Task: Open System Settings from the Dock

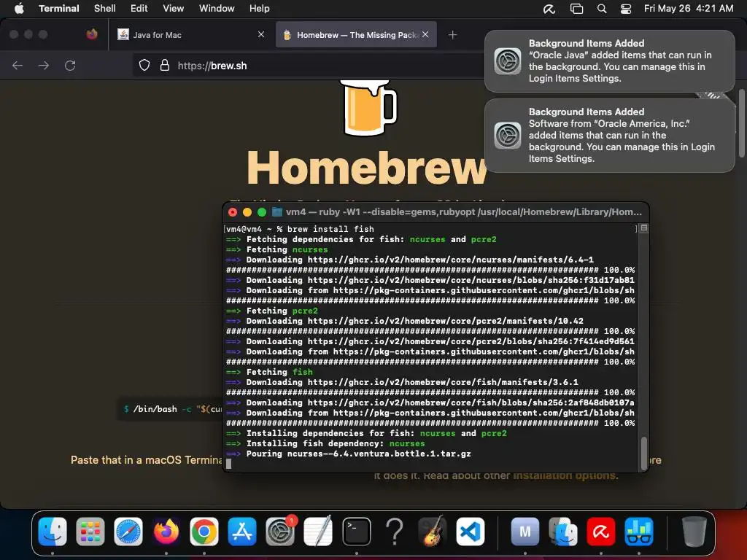Action: click(280, 532)
